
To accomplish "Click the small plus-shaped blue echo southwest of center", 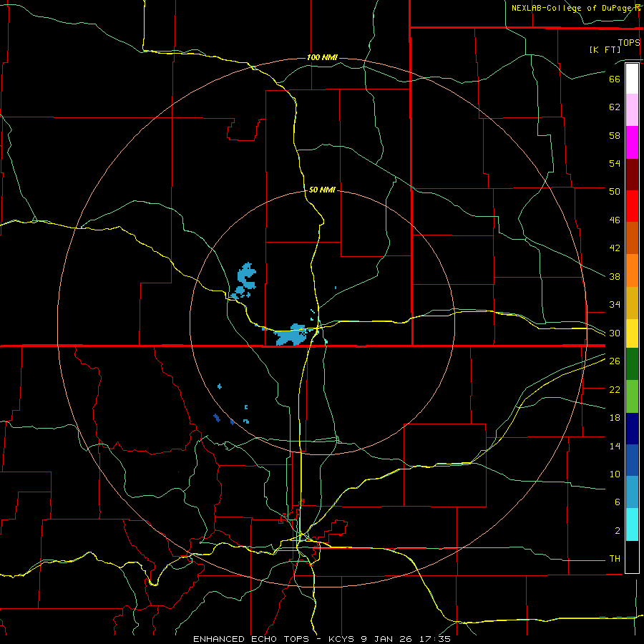I will pyautogui.click(x=220, y=386).
